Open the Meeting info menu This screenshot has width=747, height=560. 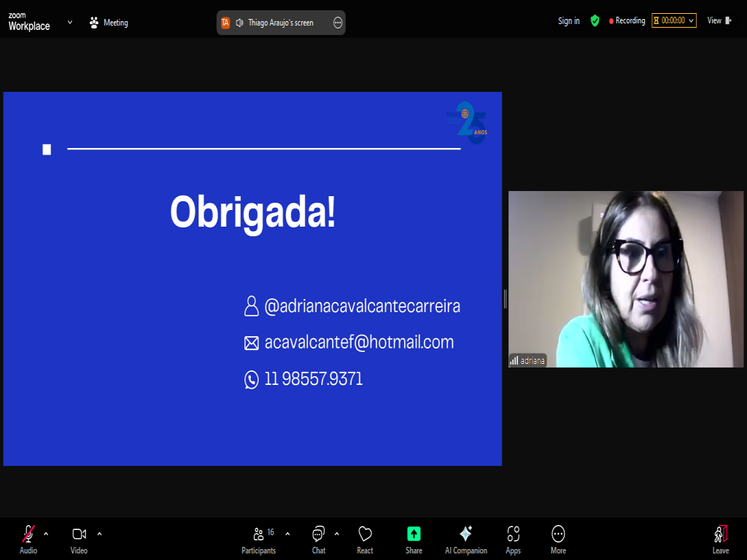[x=109, y=23]
